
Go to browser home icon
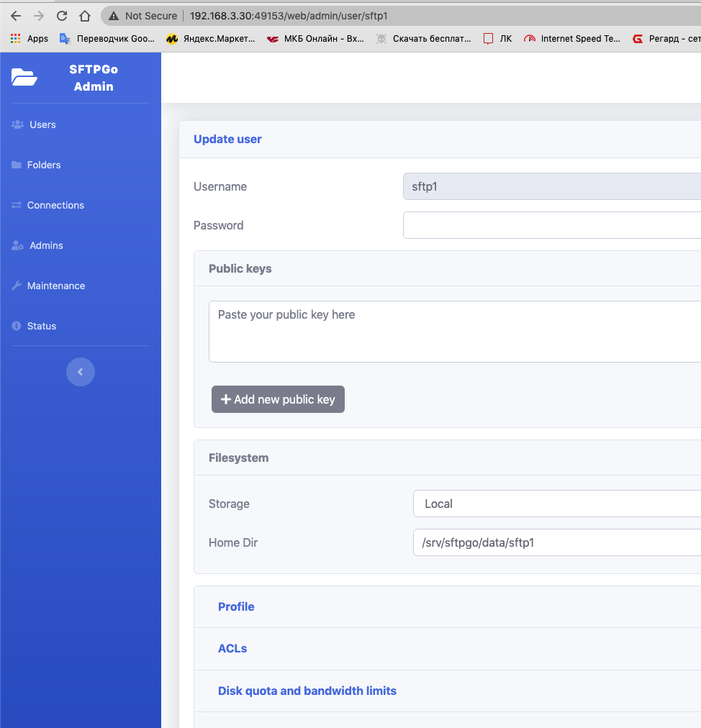pos(84,16)
